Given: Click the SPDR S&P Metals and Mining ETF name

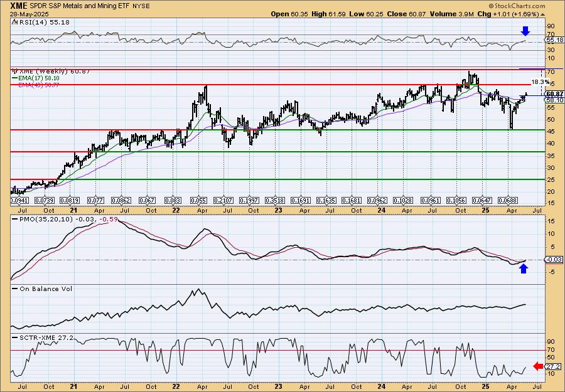Looking at the screenshot, I should click(x=80, y=6).
